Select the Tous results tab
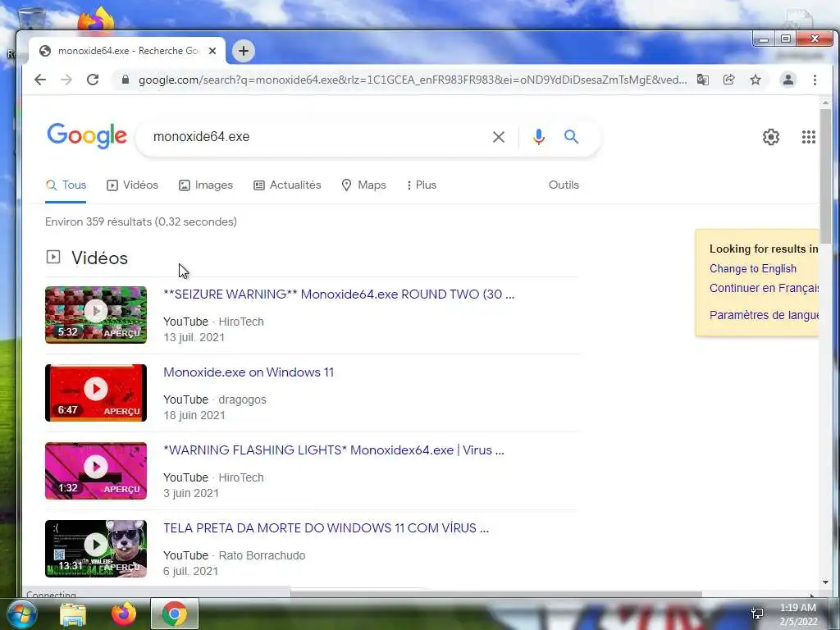Screen dimensions: 840x630 pyautogui.click(x=66, y=185)
